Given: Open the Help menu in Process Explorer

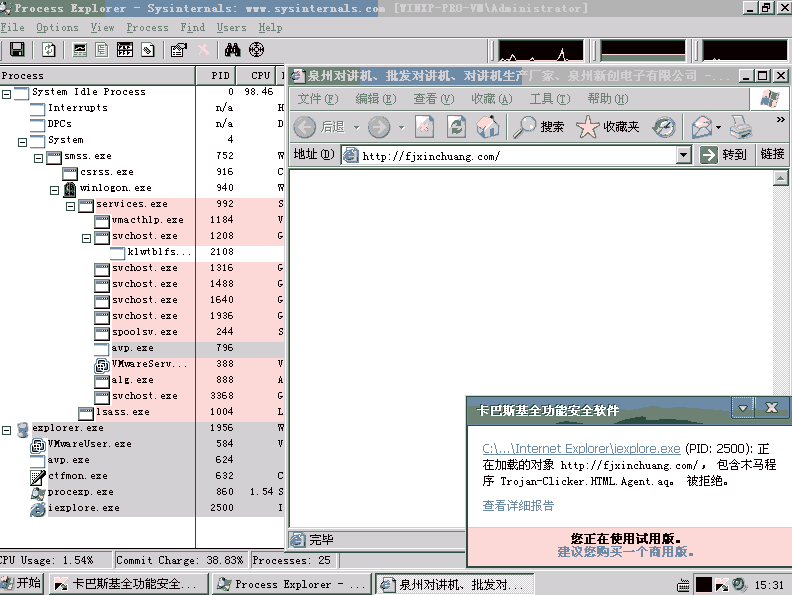Looking at the screenshot, I should pos(270,27).
